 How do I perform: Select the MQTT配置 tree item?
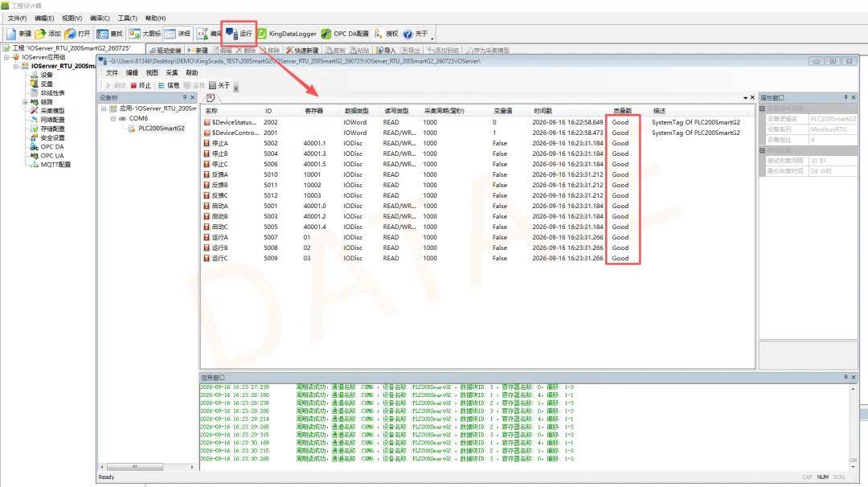click(55, 165)
